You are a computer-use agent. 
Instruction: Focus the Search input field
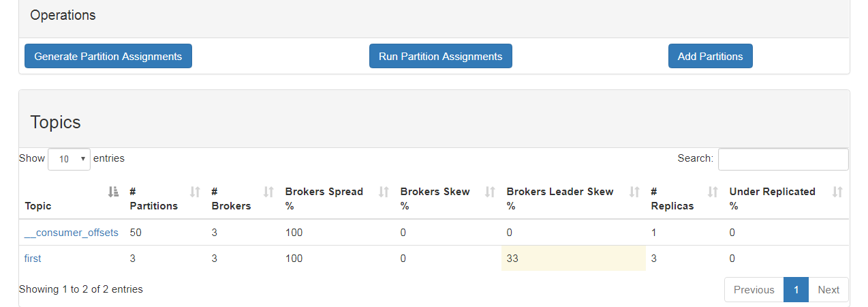(784, 159)
